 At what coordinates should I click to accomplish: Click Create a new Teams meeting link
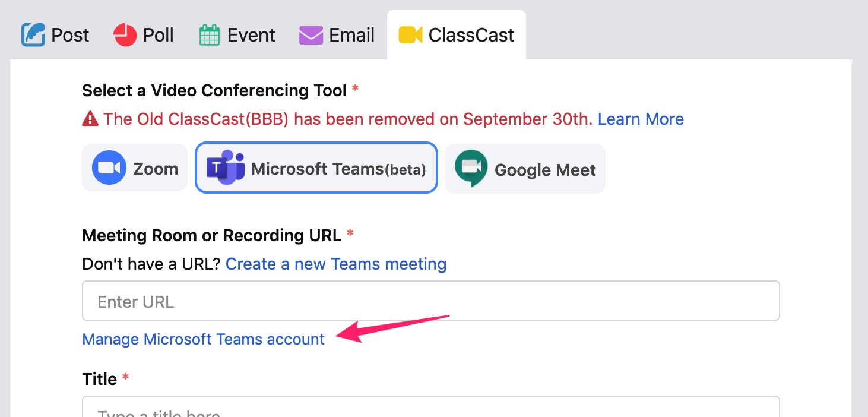coord(336,264)
